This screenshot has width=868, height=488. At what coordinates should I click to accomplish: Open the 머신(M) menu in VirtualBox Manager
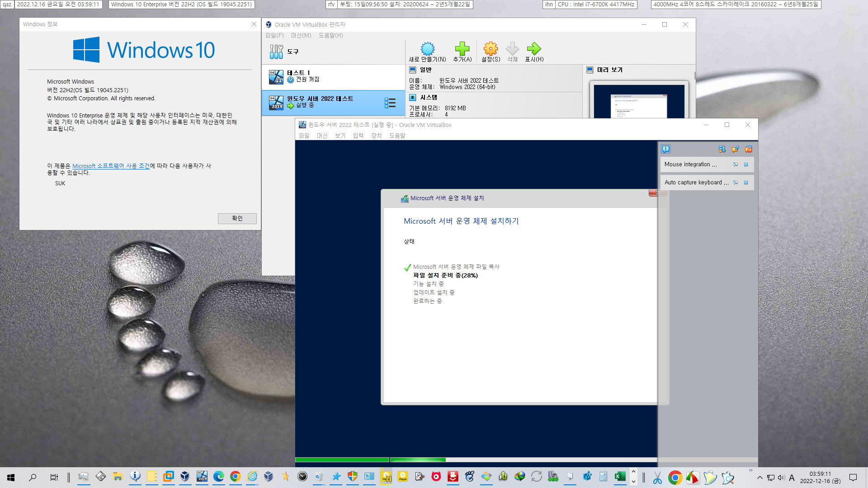coord(301,35)
